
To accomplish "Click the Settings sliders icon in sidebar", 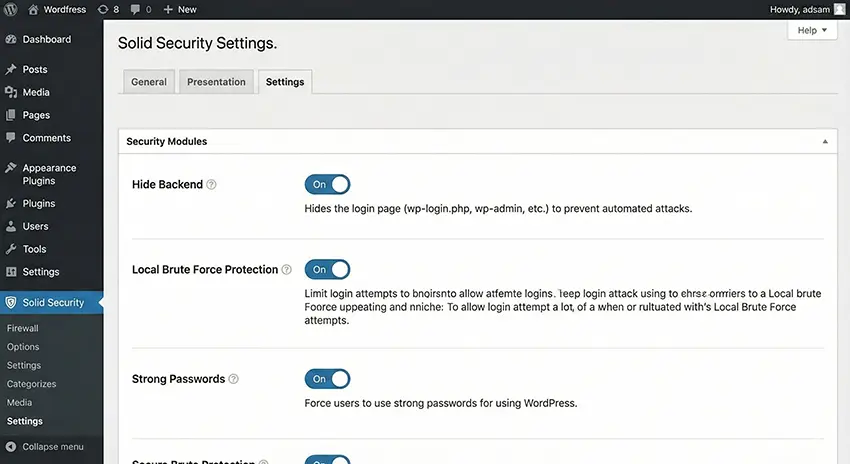I will [x=11, y=272].
